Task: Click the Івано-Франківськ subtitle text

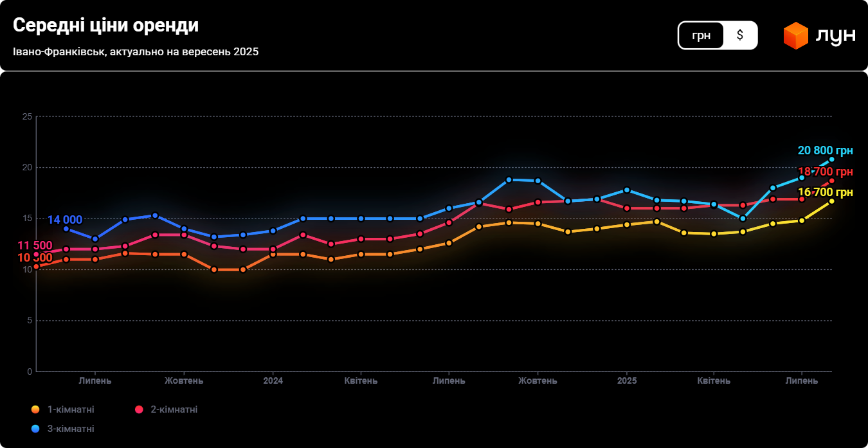Action: click(135, 51)
